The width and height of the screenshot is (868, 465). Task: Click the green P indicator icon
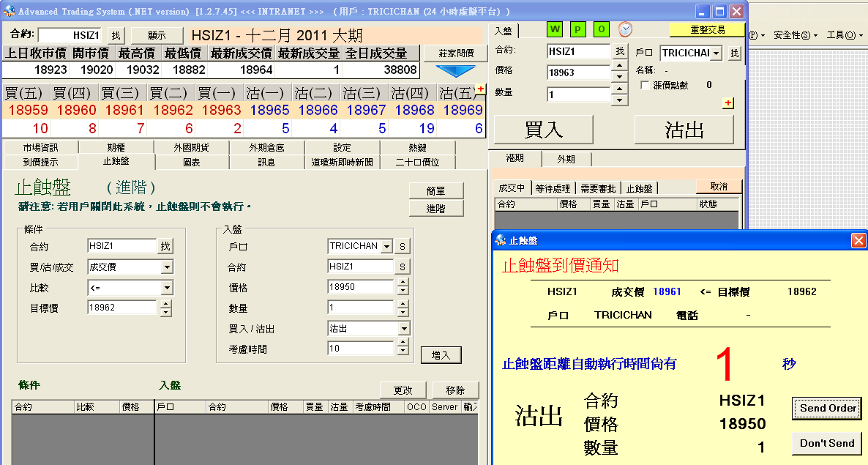point(578,29)
